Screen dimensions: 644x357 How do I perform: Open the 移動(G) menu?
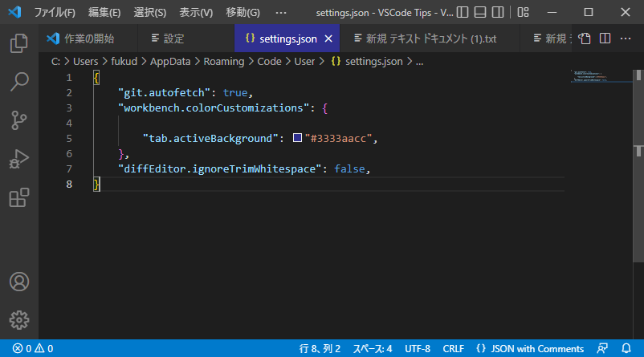tap(243, 12)
